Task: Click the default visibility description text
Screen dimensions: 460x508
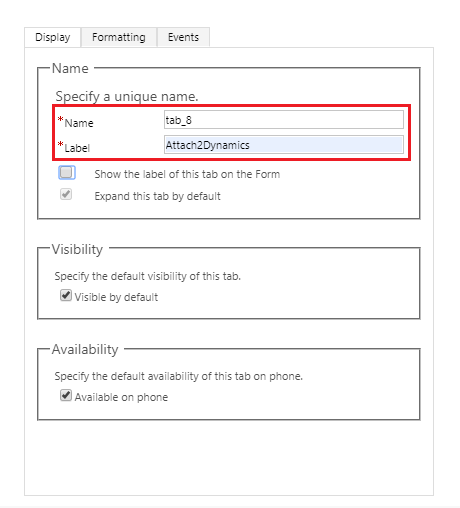Action: click(x=148, y=276)
